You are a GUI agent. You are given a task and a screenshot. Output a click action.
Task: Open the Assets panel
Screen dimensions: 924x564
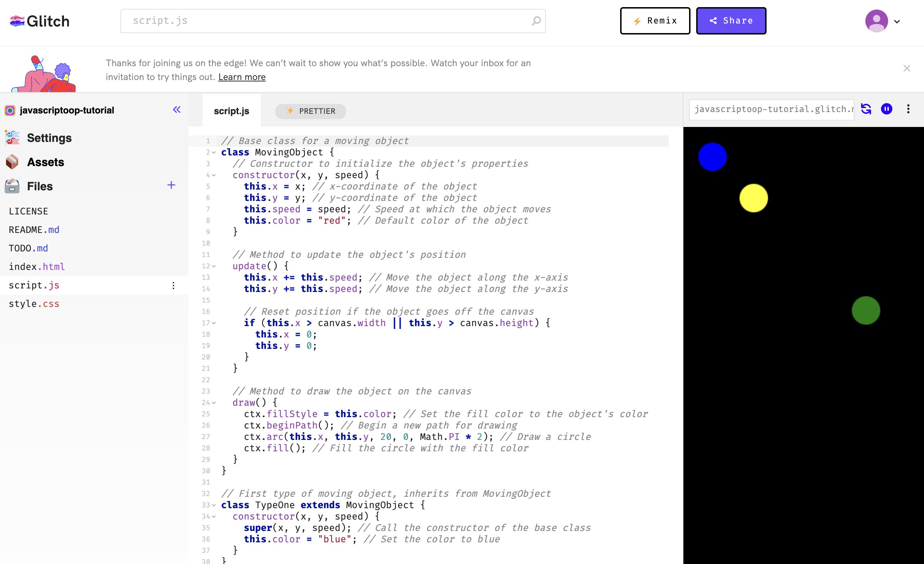[45, 162]
